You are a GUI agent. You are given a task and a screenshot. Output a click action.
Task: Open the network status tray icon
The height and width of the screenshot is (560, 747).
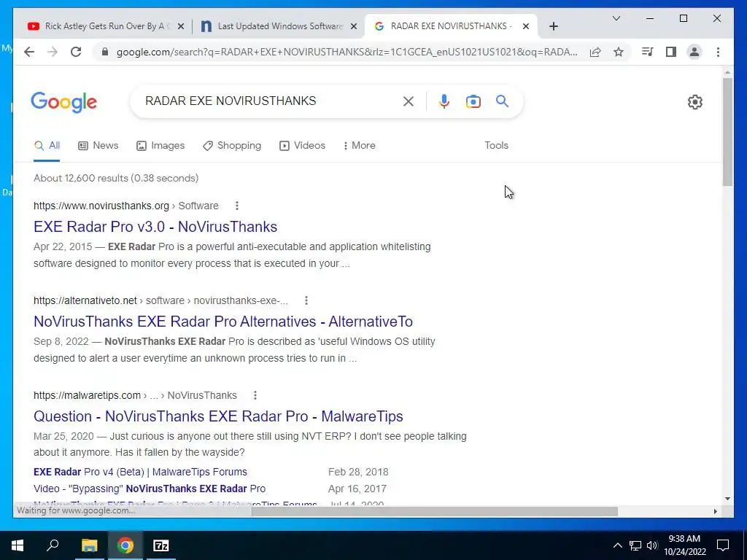pos(635,545)
